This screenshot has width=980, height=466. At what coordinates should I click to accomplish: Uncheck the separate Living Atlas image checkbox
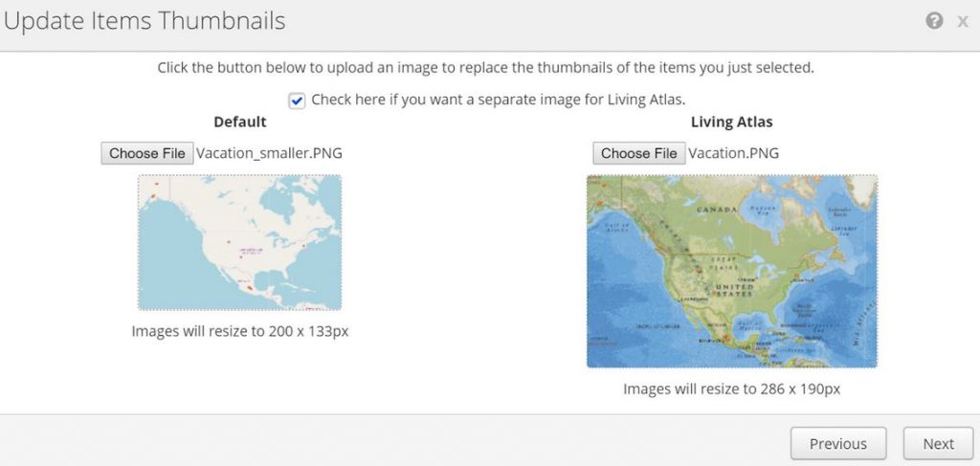tap(297, 100)
